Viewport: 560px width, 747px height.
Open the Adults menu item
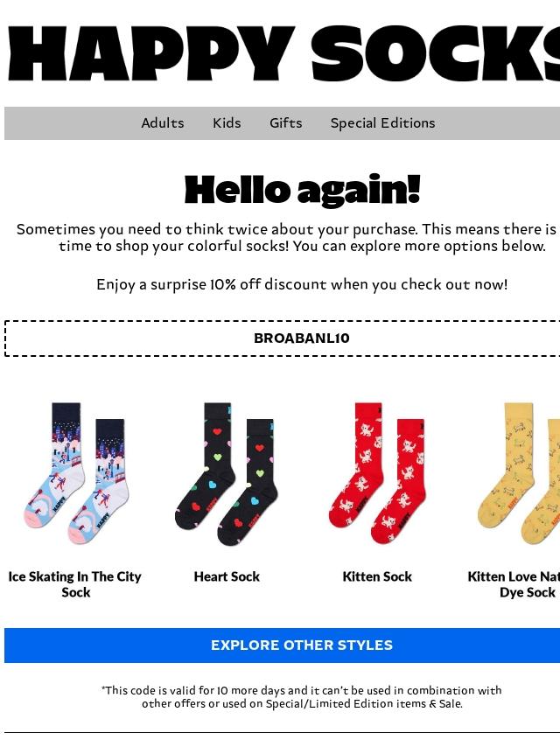(x=163, y=123)
